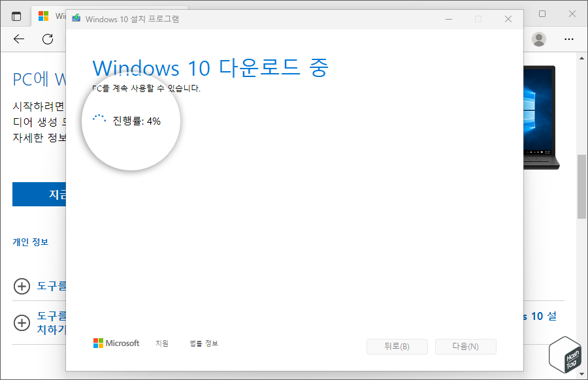Open the browser profile avatar
Viewport: 588px width, 380px height.
pyautogui.click(x=539, y=39)
